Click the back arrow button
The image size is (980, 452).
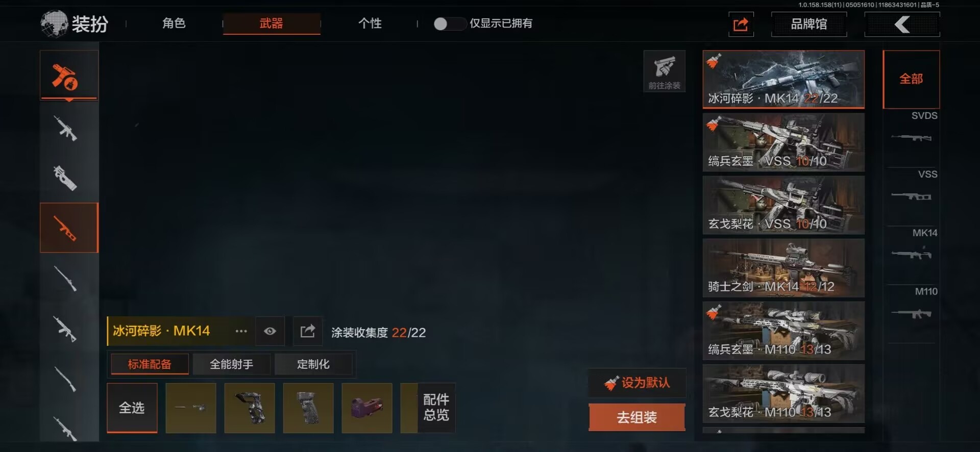[x=902, y=24]
